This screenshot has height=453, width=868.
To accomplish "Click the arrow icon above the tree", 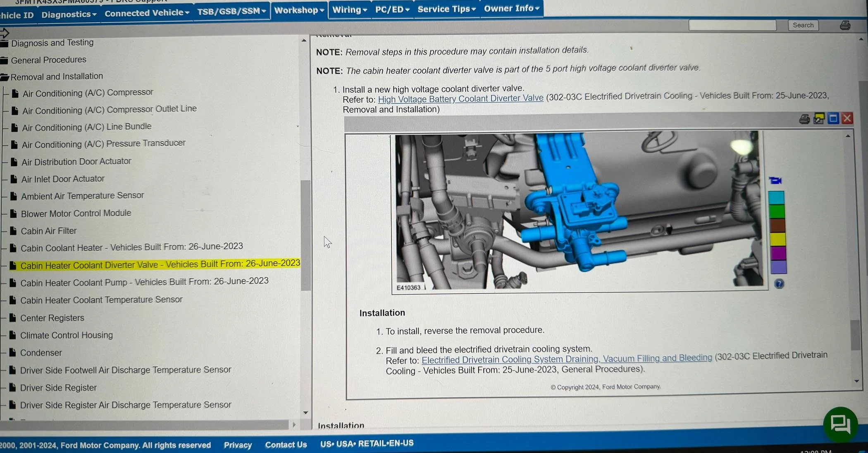I will click(5, 33).
